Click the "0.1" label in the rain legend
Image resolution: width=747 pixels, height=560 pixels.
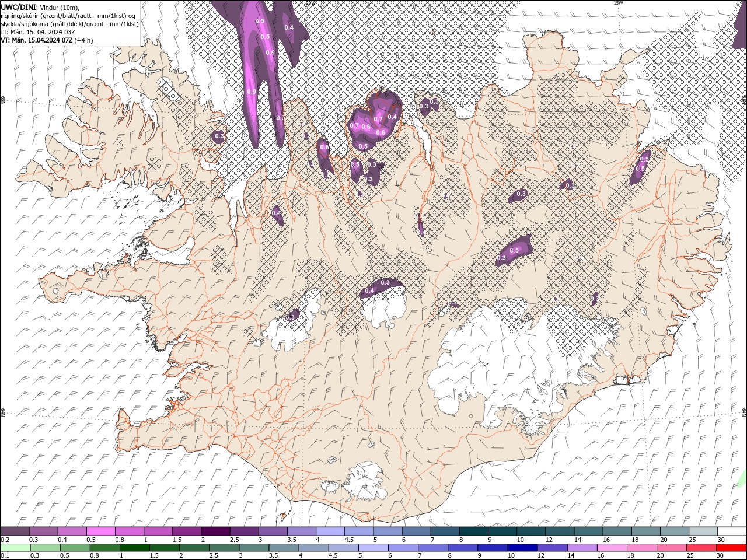[x=4, y=556]
